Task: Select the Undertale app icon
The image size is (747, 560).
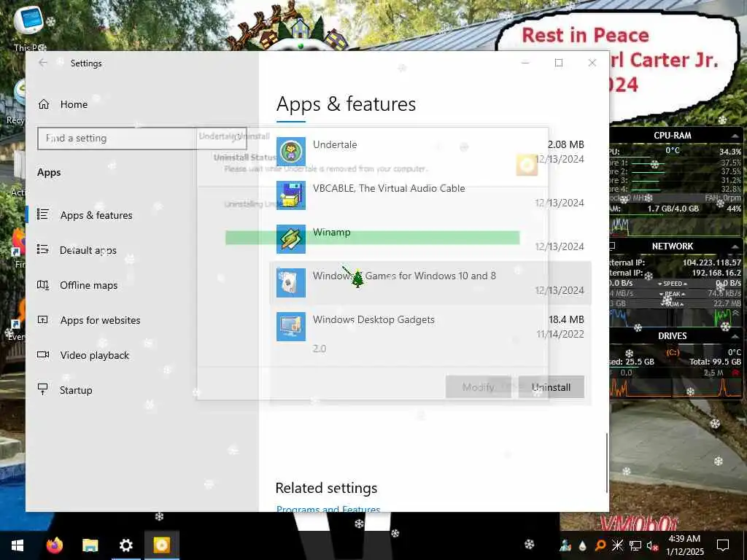Action: 290,152
